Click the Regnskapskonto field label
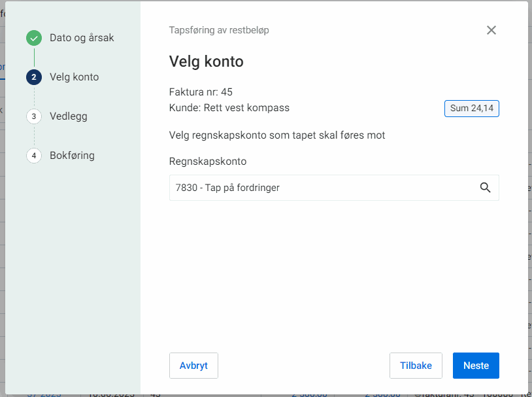532x397 pixels. coord(208,162)
